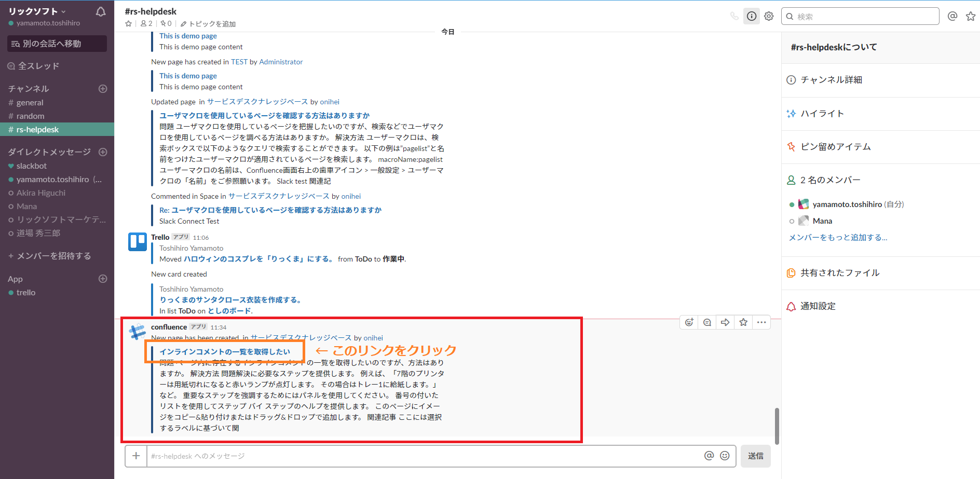Open more actions ellipsis on message
Screen dimensions: 980x479
(761, 322)
